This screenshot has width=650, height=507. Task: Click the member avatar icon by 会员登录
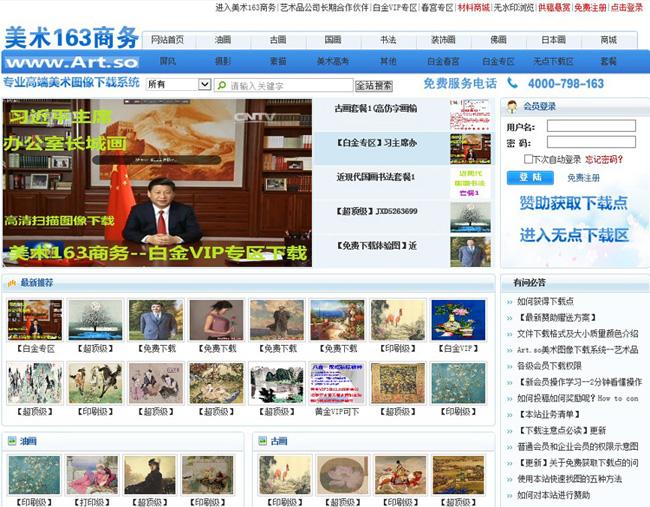[x=512, y=107]
